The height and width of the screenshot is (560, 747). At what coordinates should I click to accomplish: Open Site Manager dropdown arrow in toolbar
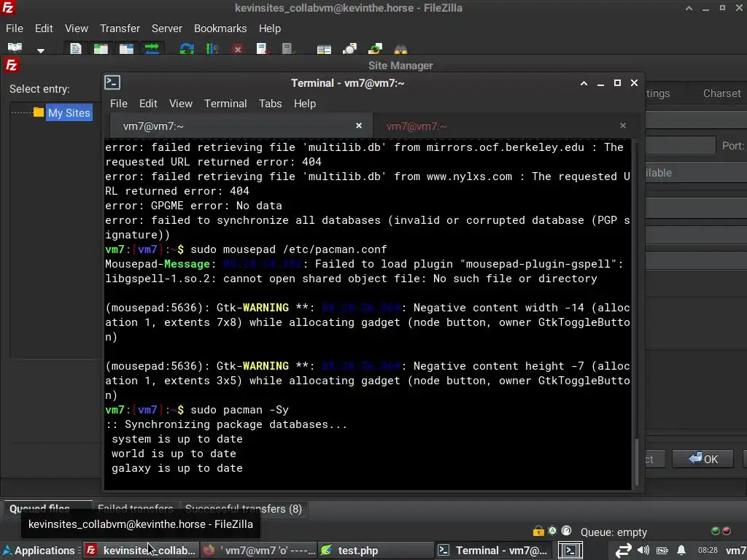click(41, 50)
